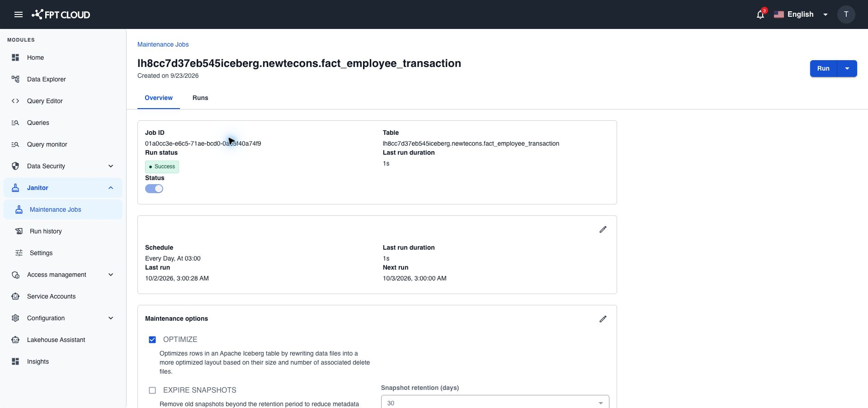Click the Query monitor icon
Screen dimensions: 868x408
pos(15,144)
